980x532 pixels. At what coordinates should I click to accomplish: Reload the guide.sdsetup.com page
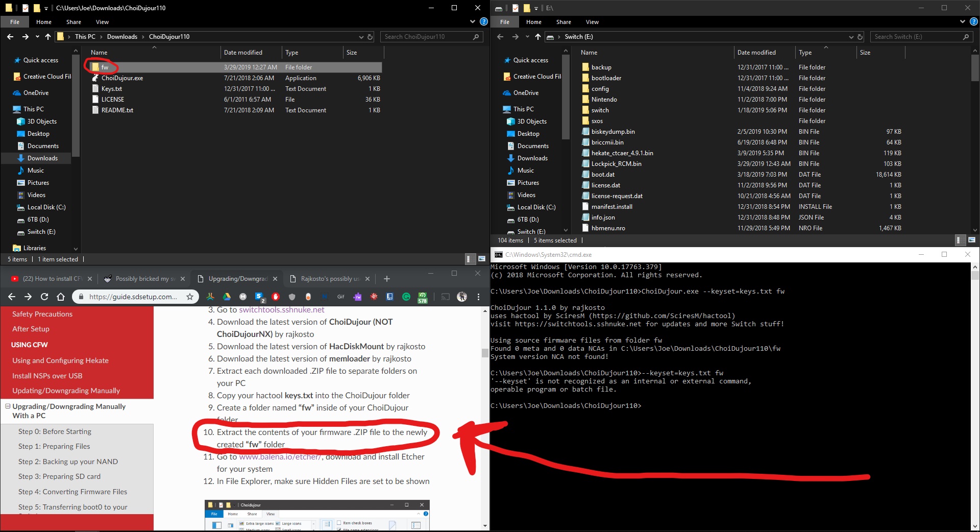(44, 297)
